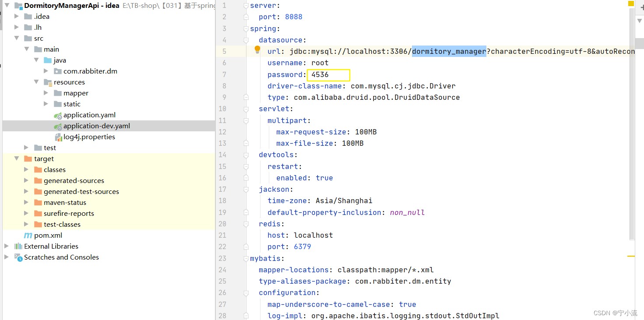This screenshot has height=320, width=644.
Task: Click the yellow warning indicator atop editor scrollbar
Action: point(631,3)
